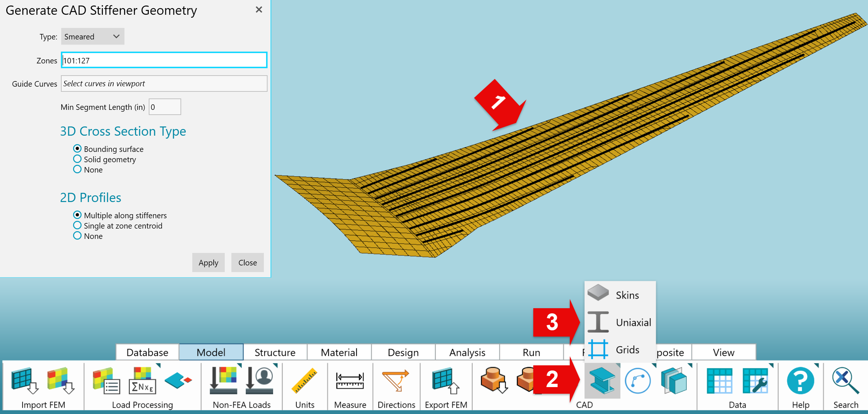
Task: Switch to the Database tab
Action: tap(147, 352)
